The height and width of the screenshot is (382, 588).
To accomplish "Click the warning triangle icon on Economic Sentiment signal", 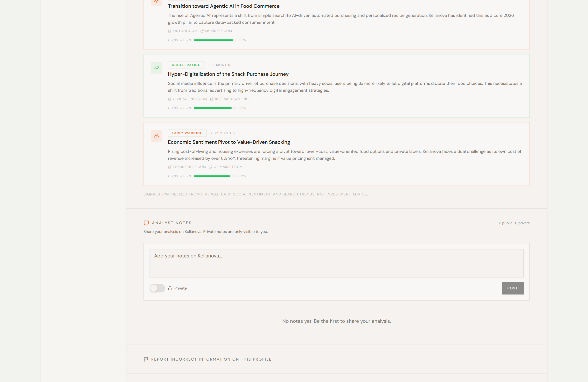I will click(156, 136).
